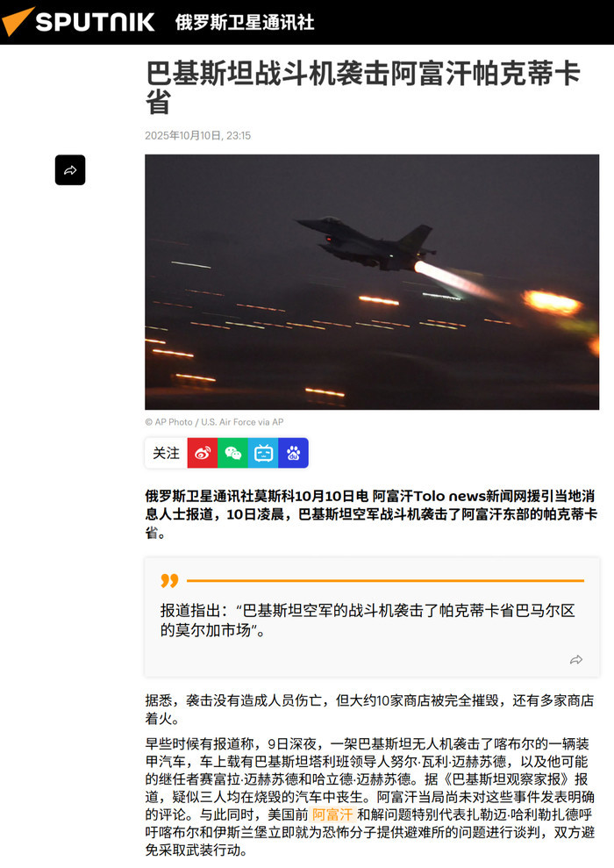
Task: Click the orange divider line in the quote box
Action: point(386,581)
